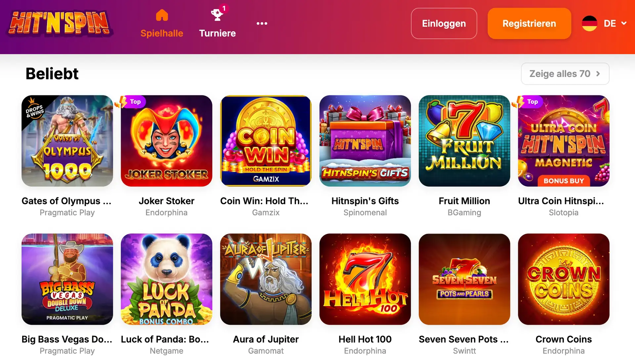
Task: Open the Luck of Panda game thumbnail
Action: tap(167, 279)
